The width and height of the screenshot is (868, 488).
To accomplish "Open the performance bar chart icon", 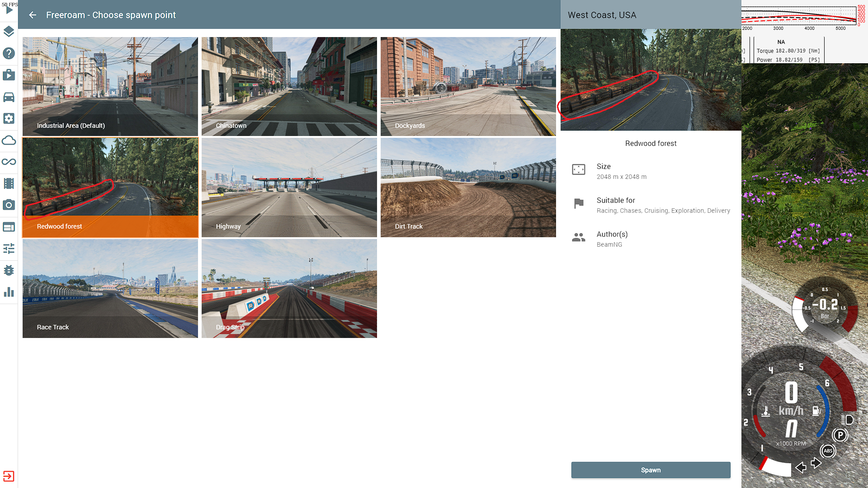I will (x=9, y=292).
